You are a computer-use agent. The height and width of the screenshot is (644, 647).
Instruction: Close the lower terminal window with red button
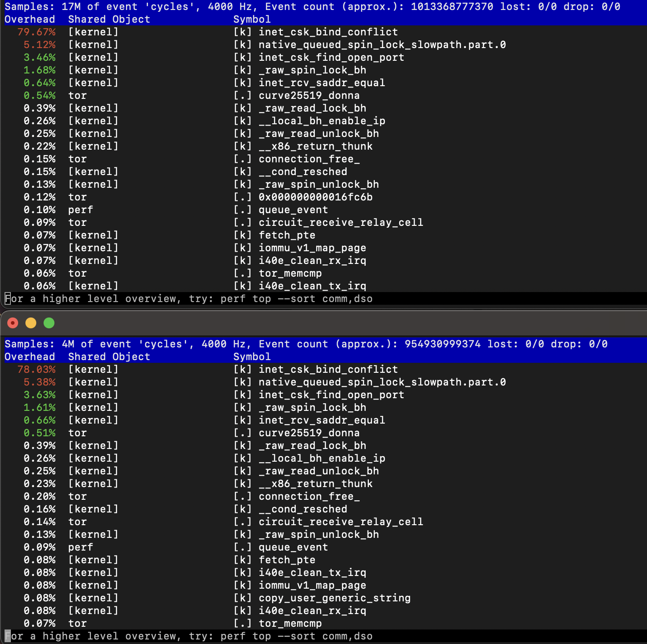coord(13,323)
